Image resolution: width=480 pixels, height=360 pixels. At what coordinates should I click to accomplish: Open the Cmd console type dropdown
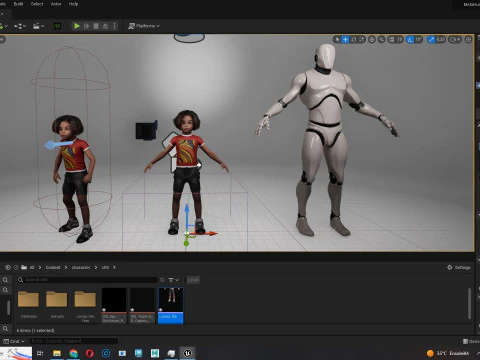click(14, 341)
